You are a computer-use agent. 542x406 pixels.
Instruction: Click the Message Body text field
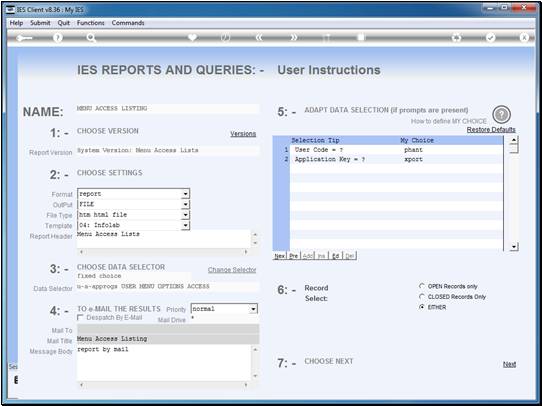pyautogui.click(x=163, y=362)
